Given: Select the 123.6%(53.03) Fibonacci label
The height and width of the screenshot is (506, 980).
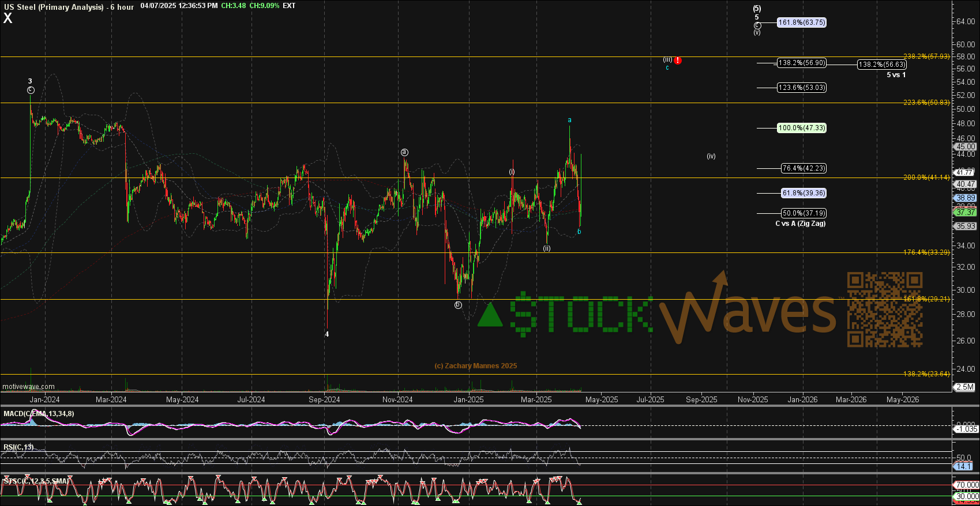Looking at the screenshot, I should (802, 88).
